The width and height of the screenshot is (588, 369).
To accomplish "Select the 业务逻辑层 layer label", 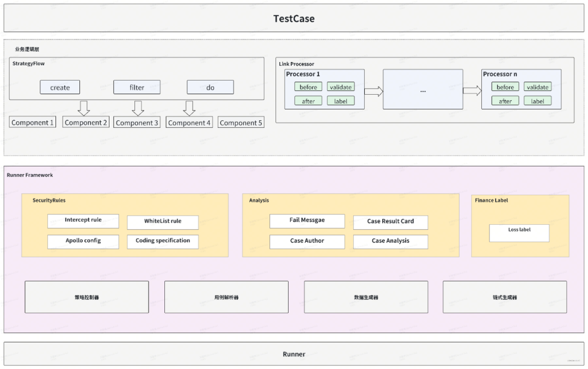I will pyautogui.click(x=27, y=49).
